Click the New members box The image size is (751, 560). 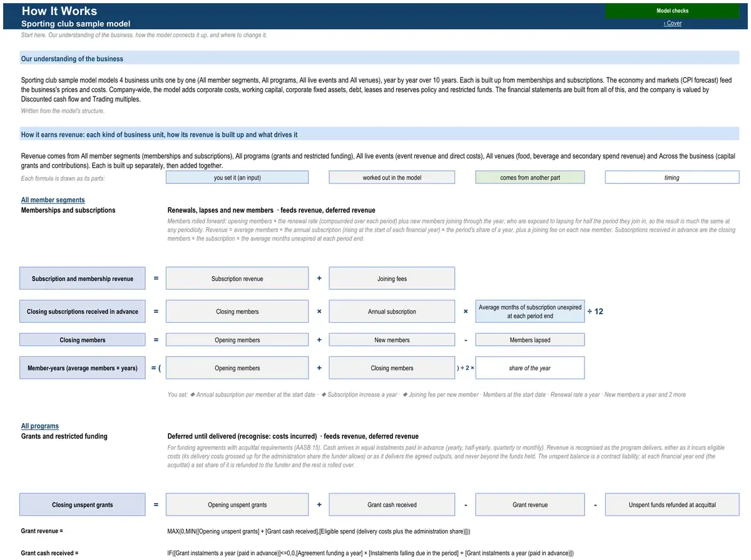392,340
